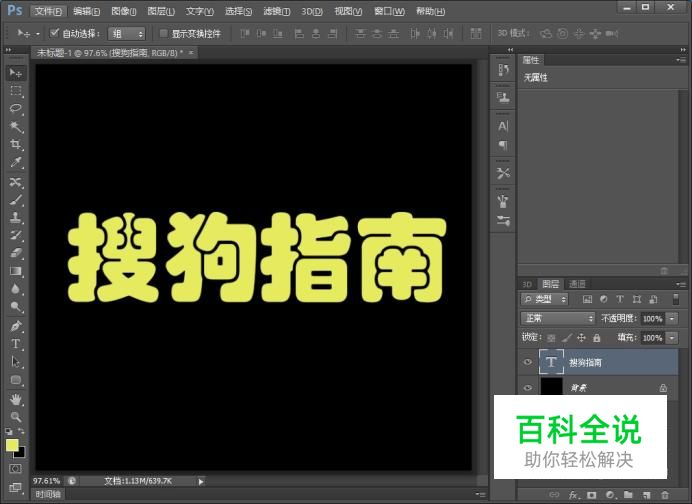Screen dimensions: 692x504
Task: Open the 滤镜(T) menu
Action: pos(277,11)
